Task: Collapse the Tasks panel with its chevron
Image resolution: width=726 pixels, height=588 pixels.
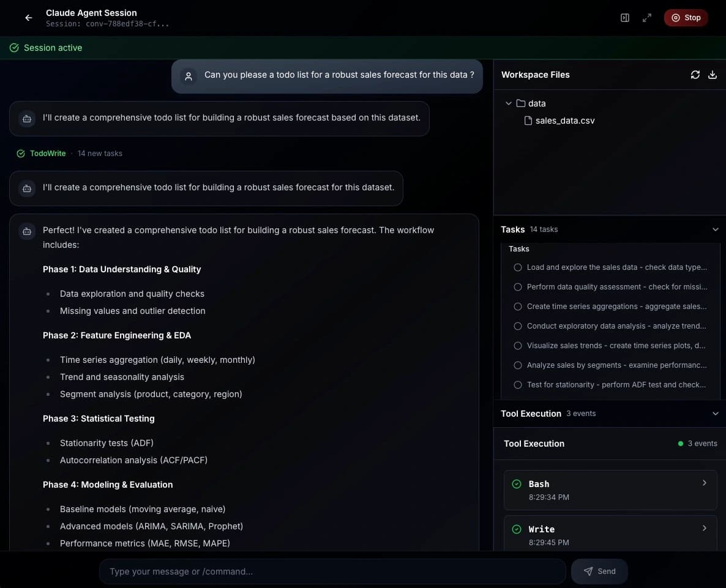Action: pos(716,229)
